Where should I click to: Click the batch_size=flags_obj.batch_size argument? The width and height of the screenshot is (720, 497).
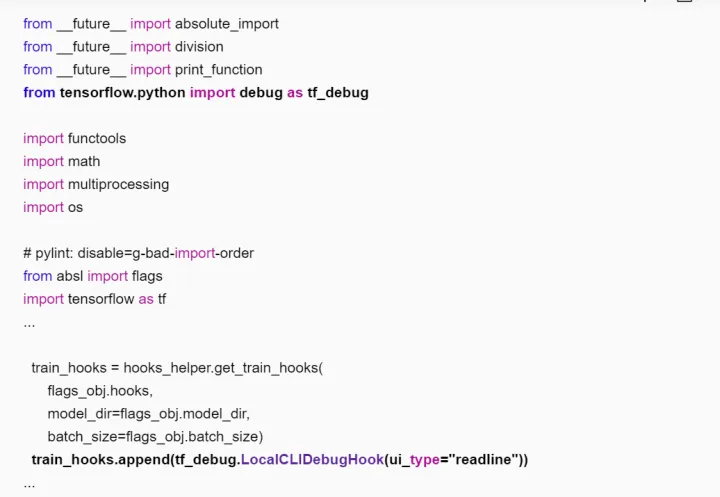click(154, 437)
